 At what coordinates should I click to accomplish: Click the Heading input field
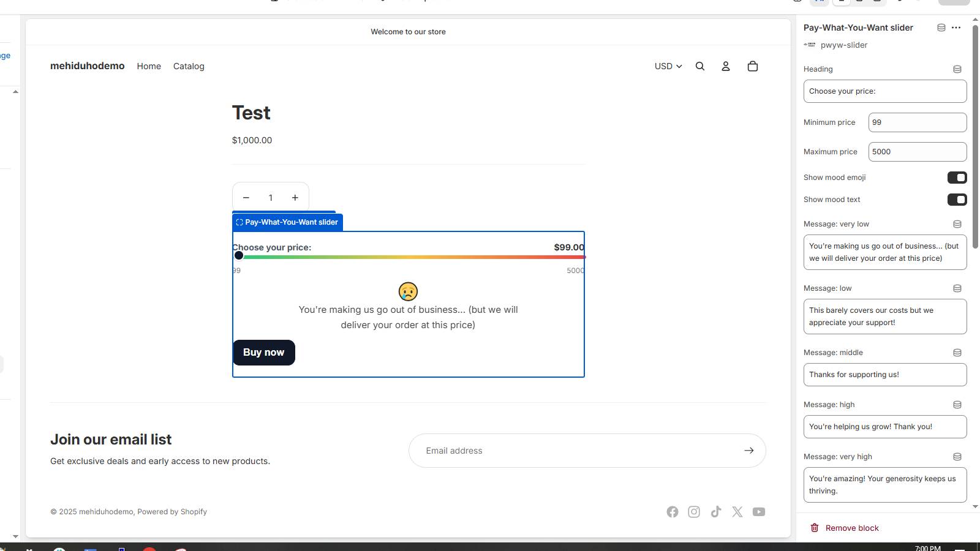[x=885, y=91]
